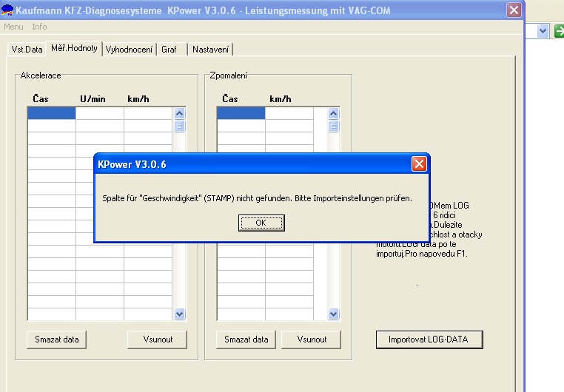Click Smazat data under Akcelerace
The height and width of the screenshot is (392, 564).
click(x=56, y=339)
